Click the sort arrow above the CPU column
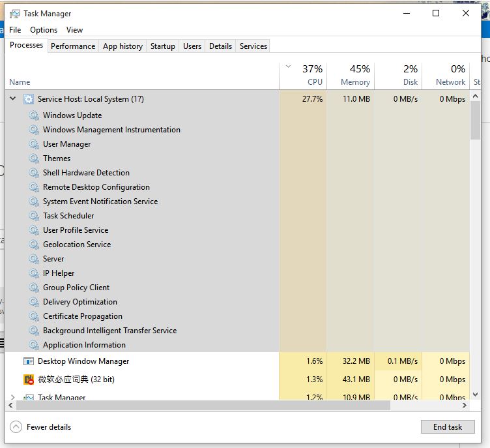Viewport: 490px width, 448px height. coord(288,67)
